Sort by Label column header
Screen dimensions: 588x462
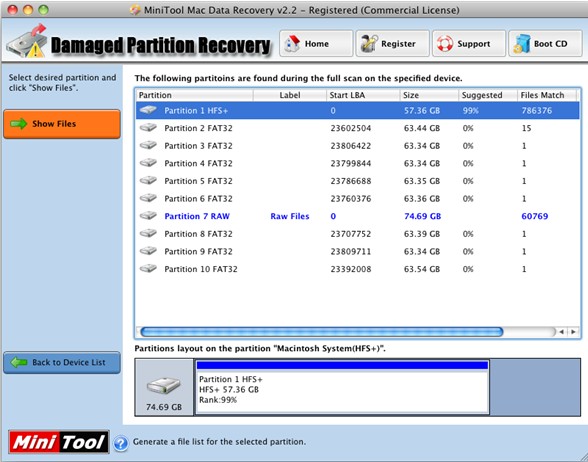tap(290, 95)
